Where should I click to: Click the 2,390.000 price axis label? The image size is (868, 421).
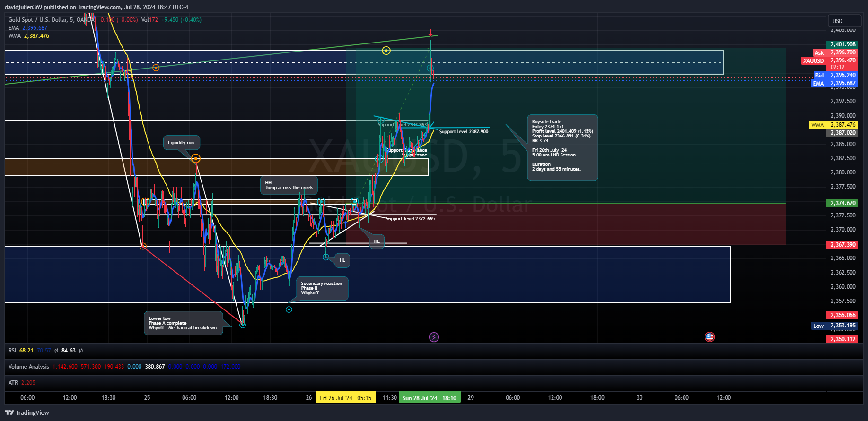click(843, 116)
